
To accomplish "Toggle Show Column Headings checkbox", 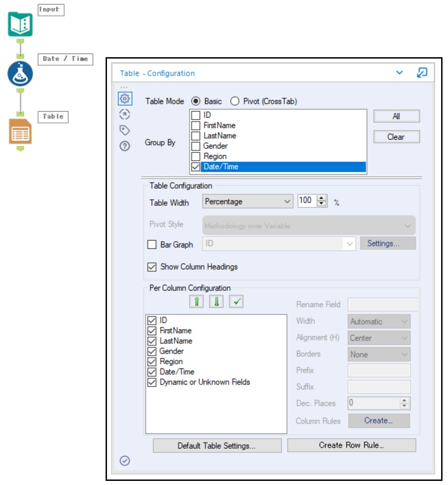I will pyautogui.click(x=152, y=267).
